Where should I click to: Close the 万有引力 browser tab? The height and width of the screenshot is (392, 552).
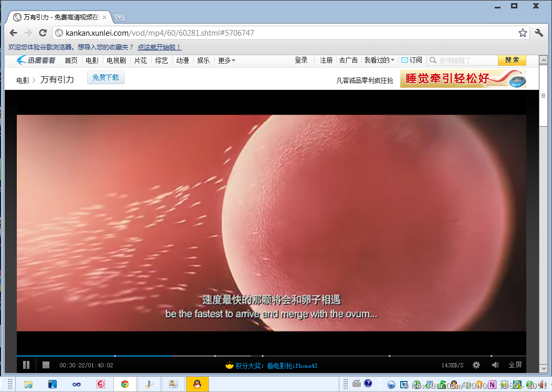(105, 17)
